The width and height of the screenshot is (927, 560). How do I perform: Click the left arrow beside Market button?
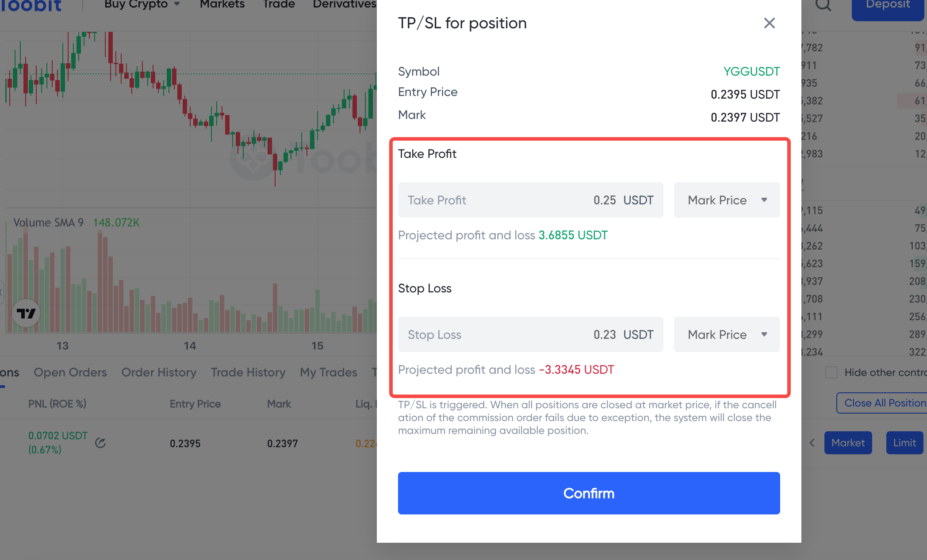pyautogui.click(x=812, y=443)
